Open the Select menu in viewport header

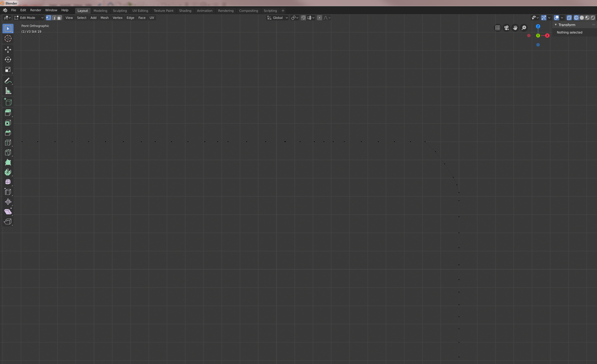point(82,18)
